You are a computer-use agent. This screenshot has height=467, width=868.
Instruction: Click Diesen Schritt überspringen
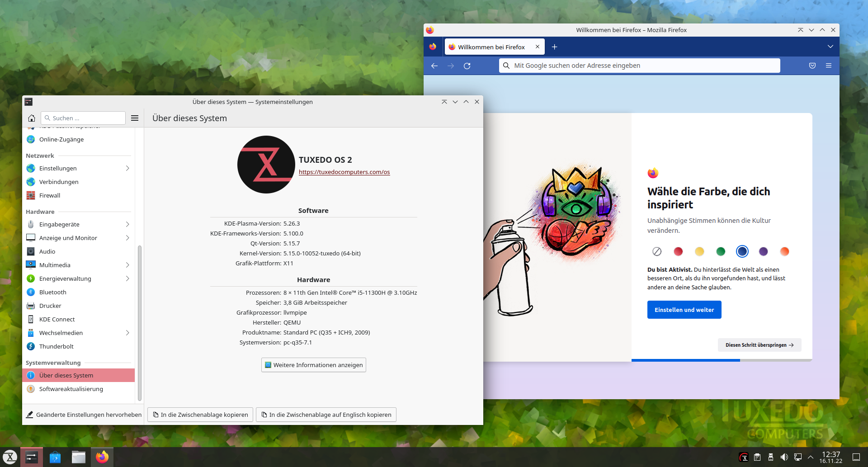point(759,345)
